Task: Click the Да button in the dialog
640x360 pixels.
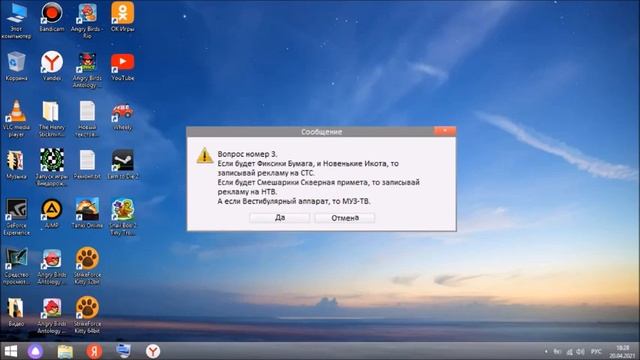Action: point(280,218)
